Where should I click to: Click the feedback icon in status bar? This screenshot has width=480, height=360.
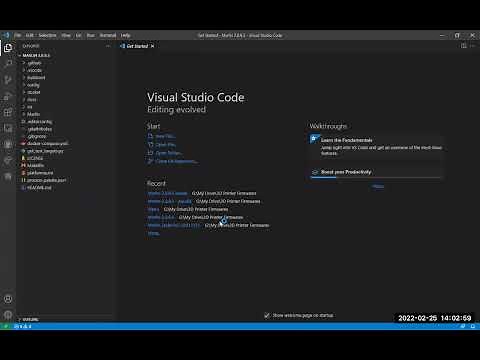point(463,326)
